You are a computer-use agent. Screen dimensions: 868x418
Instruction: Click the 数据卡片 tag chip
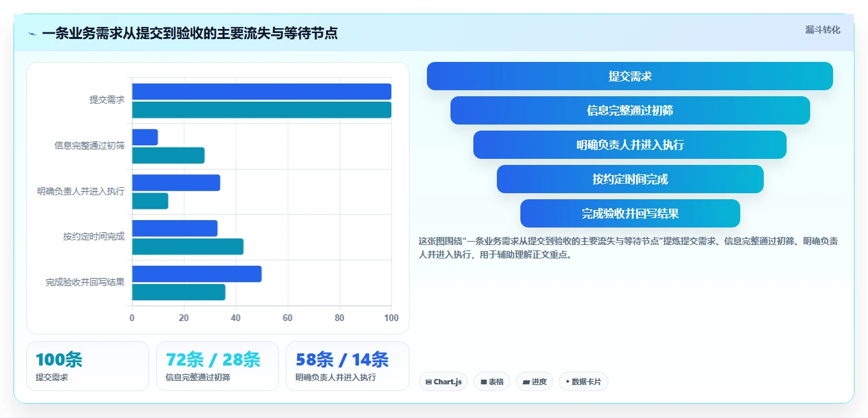(584, 382)
